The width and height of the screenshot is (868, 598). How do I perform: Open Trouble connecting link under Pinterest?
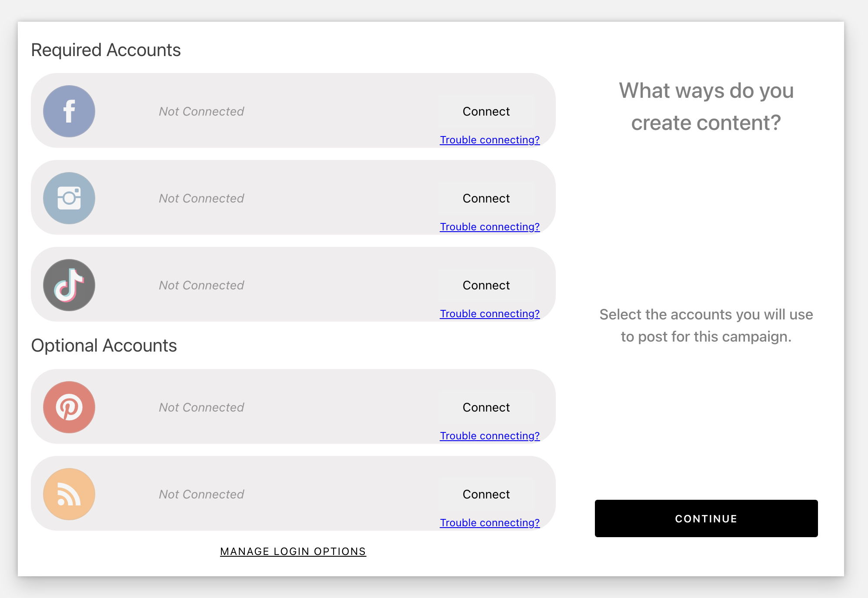click(490, 436)
